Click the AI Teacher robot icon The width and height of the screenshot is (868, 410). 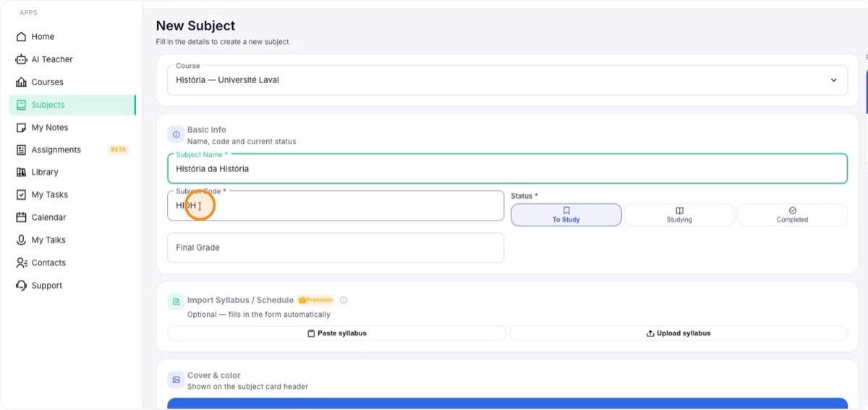pos(21,59)
